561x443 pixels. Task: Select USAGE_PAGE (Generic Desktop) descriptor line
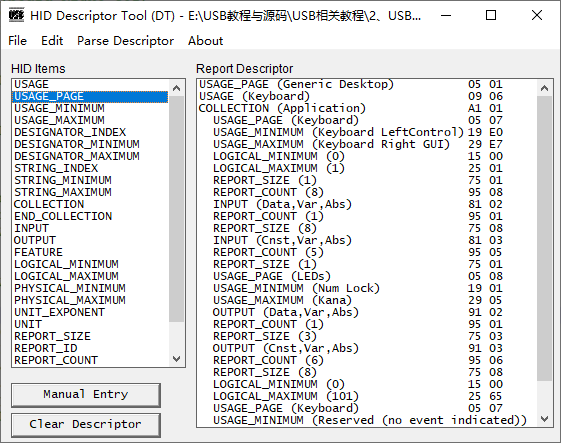click(367, 84)
